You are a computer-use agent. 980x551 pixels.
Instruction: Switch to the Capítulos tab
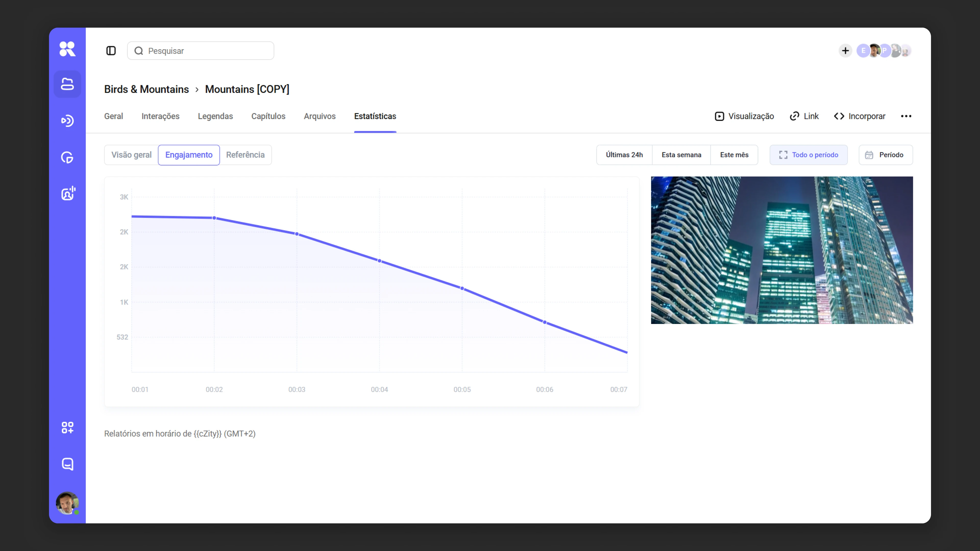pos(268,116)
